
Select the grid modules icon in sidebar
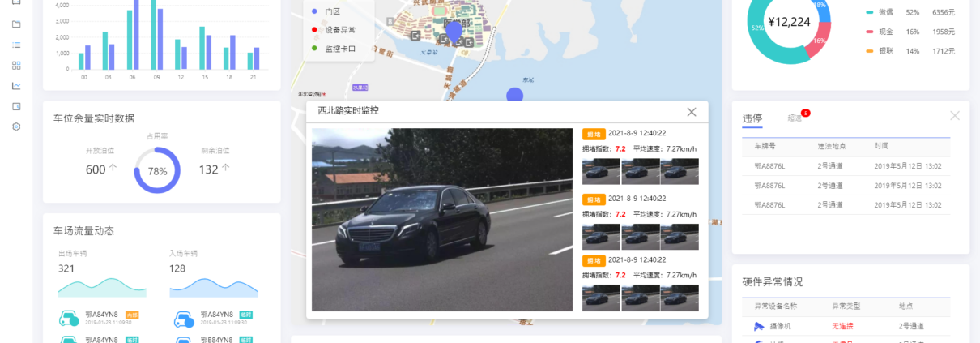point(16,65)
